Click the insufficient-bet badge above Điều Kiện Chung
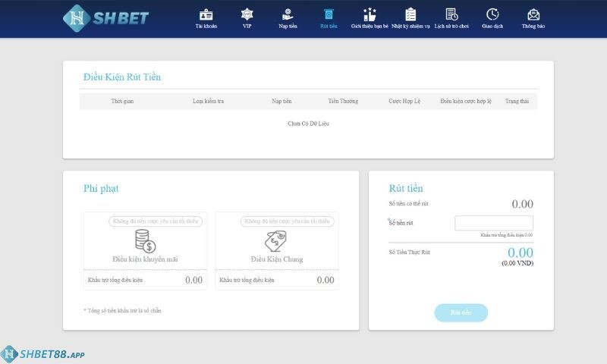The image size is (607, 364). pos(287,221)
